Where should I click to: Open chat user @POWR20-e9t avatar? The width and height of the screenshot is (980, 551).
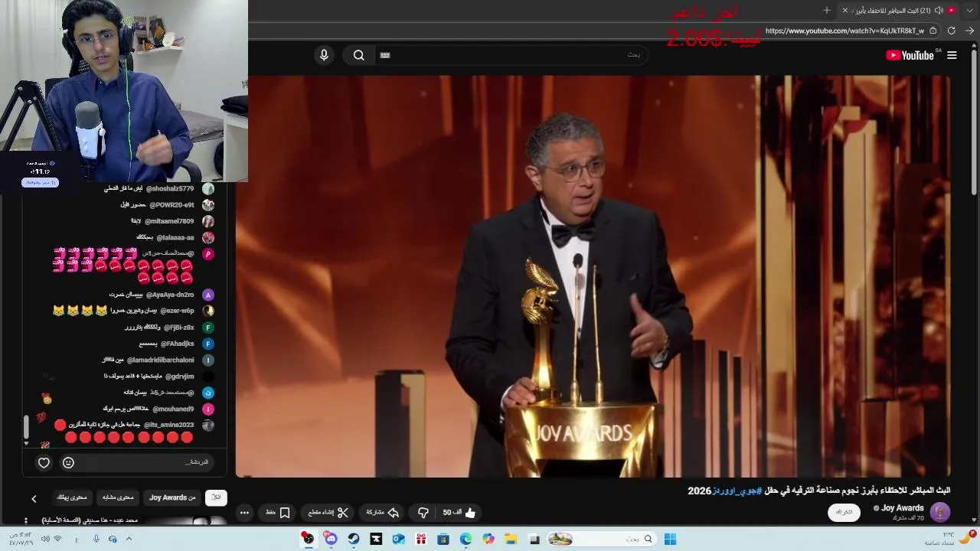point(208,205)
